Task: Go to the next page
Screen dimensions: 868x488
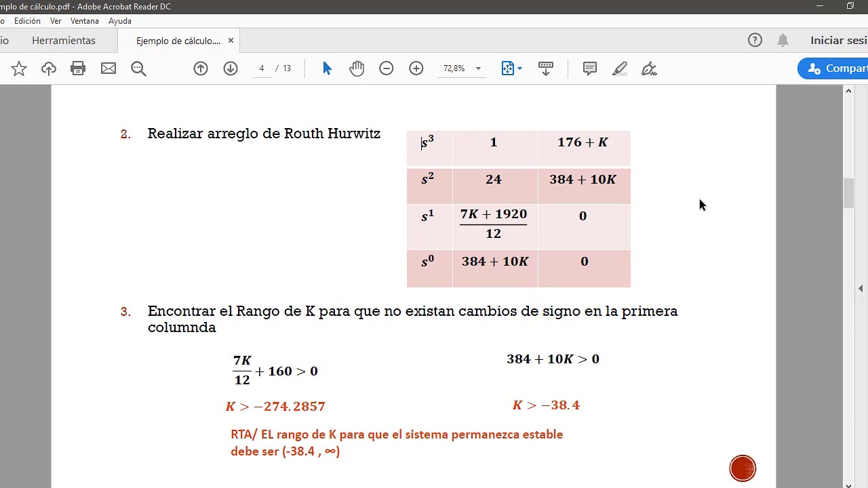Action: (x=231, y=68)
